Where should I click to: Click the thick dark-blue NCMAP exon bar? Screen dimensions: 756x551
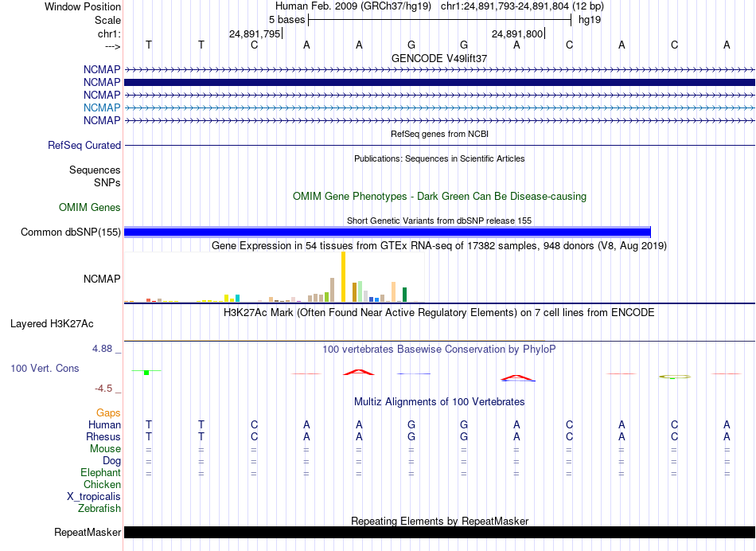click(x=439, y=83)
